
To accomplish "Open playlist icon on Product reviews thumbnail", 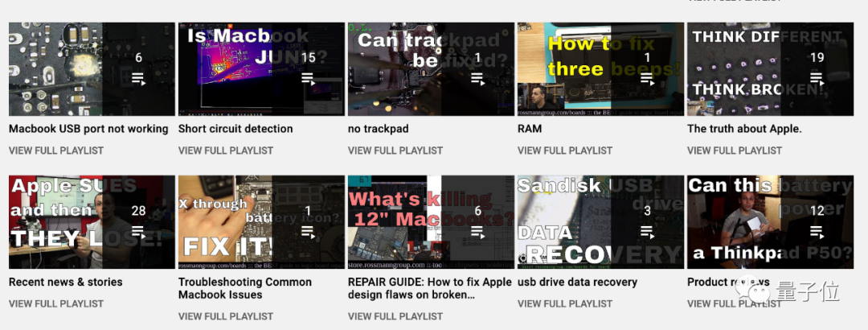I will click(x=817, y=232).
